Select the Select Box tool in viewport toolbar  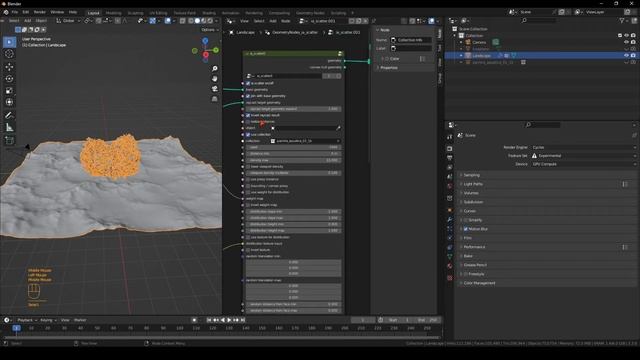(x=9, y=42)
